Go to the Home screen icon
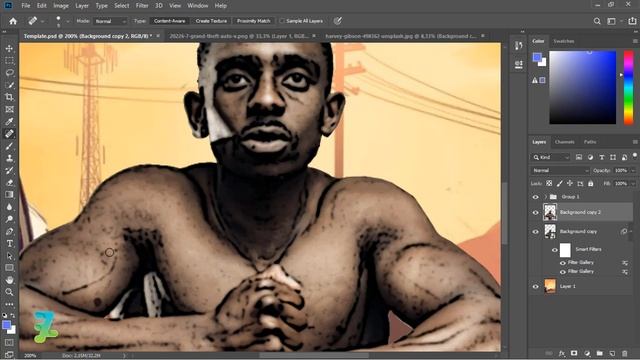Screen dimensions: 640x360 (13, 21)
